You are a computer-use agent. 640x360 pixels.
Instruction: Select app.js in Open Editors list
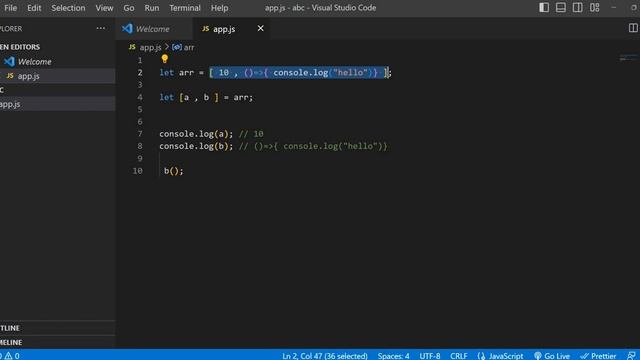58,76
